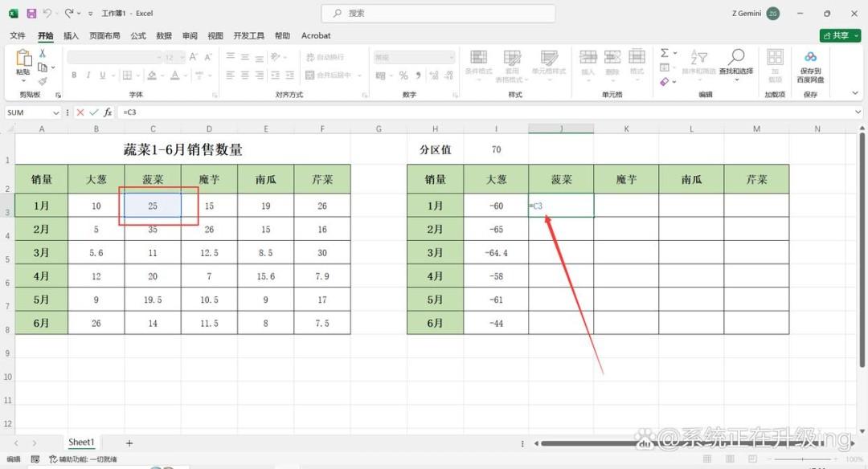The height and width of the screenshot is (469, 868).
Task: Select cell C3 containing 25
Action: pos(153,206)
